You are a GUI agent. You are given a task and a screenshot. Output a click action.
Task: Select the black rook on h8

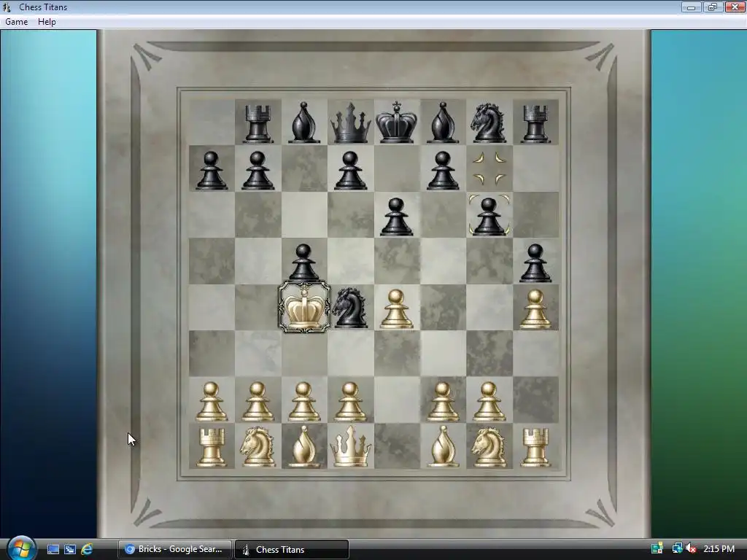(535, 123)
